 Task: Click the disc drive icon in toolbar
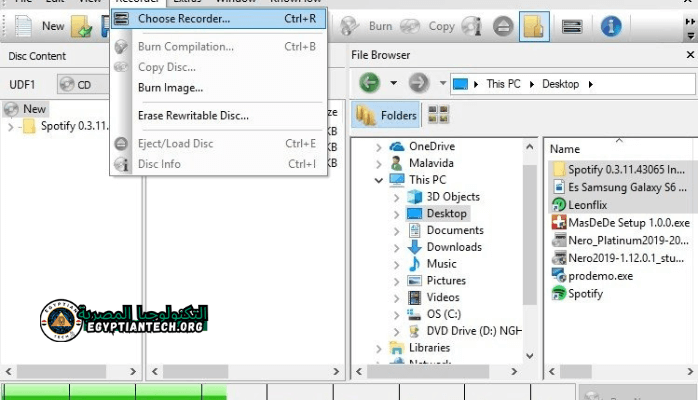coord(572,26)
